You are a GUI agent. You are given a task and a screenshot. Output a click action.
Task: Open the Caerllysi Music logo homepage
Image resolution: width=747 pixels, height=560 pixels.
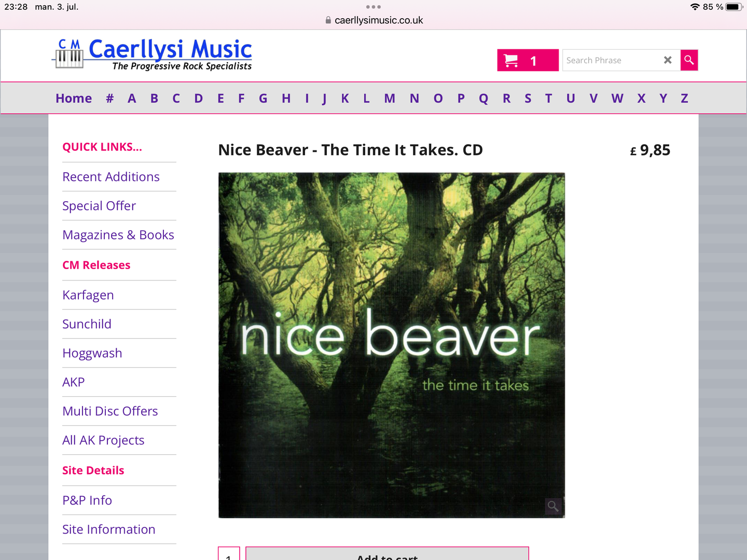(153, 54)
